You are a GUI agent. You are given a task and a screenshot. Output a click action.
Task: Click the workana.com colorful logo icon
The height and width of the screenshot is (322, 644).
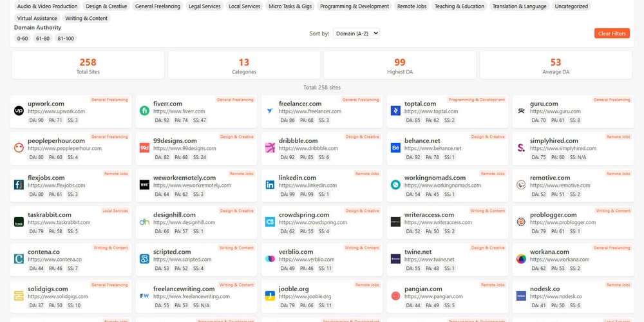tap(521, 259)
